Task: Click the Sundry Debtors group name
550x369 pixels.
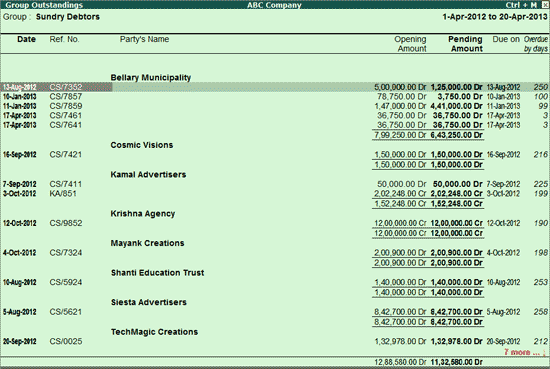Action: click(x=68, y=17)
